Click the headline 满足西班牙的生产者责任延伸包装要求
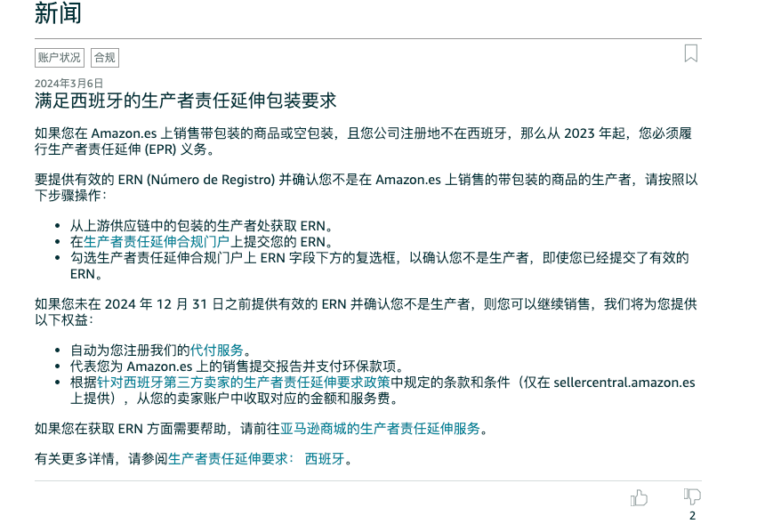 coord(185,101)
